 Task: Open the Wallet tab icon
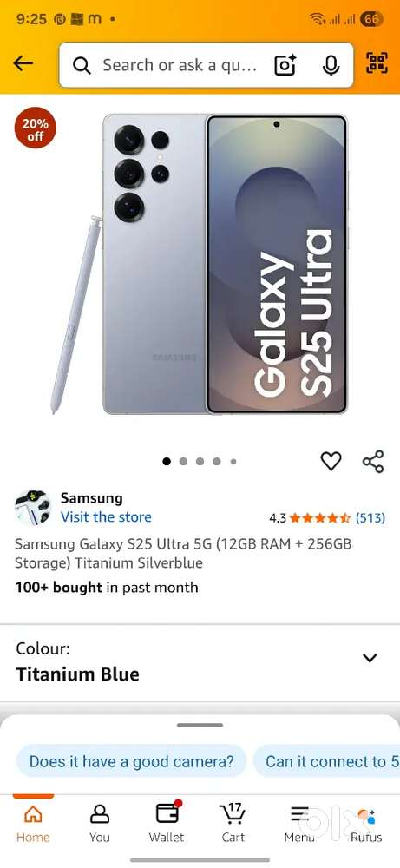(x=167, y=823)
